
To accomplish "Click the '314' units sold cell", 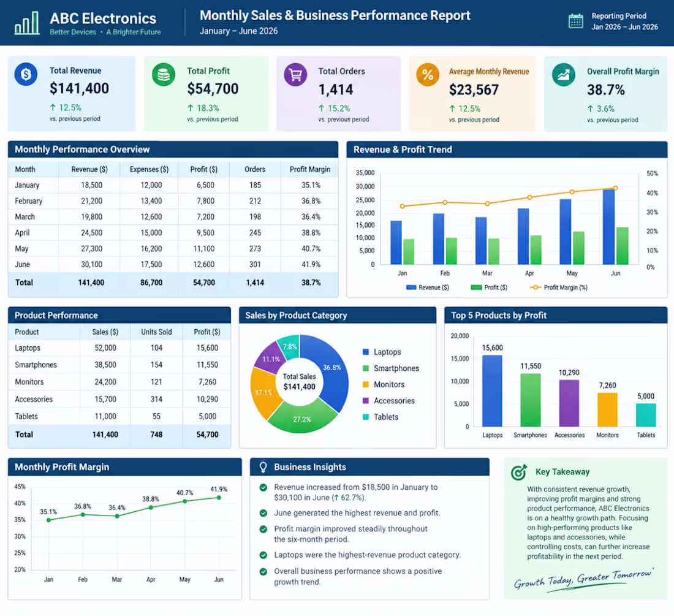I will pos(156,399).
